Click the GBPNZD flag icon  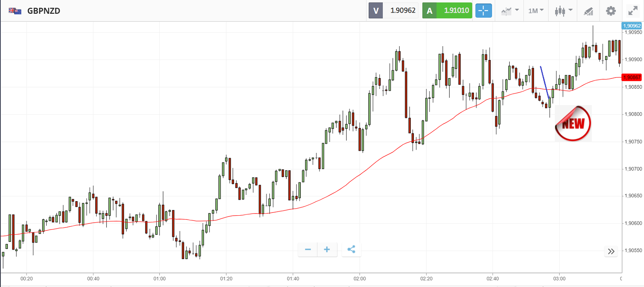click(15, 11)
